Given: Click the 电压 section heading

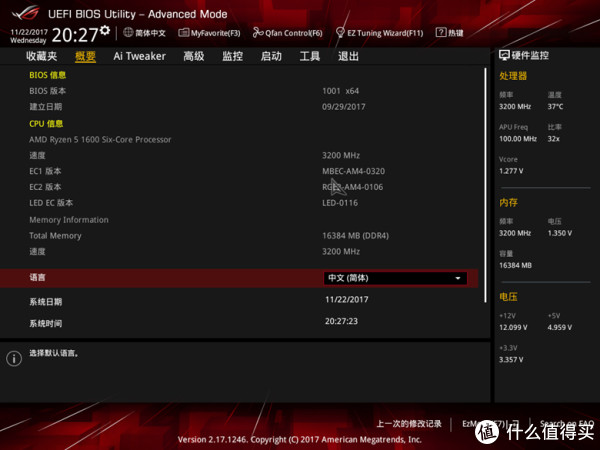Looking at the screenshot, I should tap(508, 297).
